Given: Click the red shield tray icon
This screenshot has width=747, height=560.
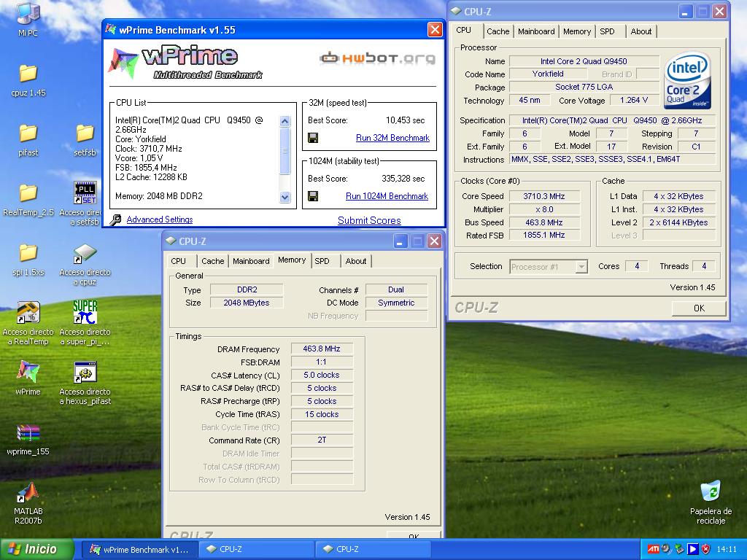Looking at the screenshot, I should 705,549.
